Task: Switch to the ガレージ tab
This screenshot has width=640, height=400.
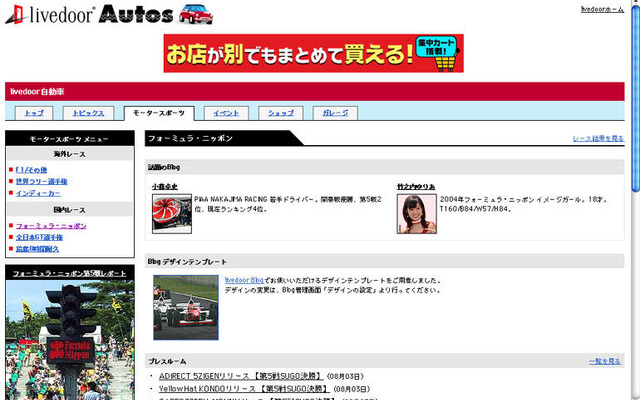Action: tap(335, 113)
